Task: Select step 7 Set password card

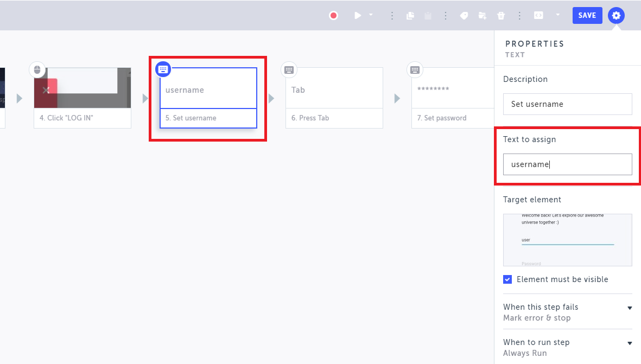Action: pyautogui.click(x=453, y=98)
